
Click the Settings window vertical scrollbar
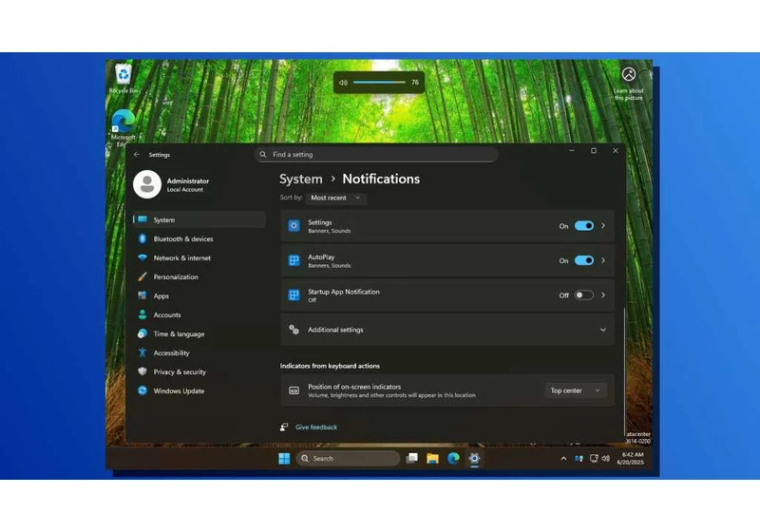click(624, 371)
